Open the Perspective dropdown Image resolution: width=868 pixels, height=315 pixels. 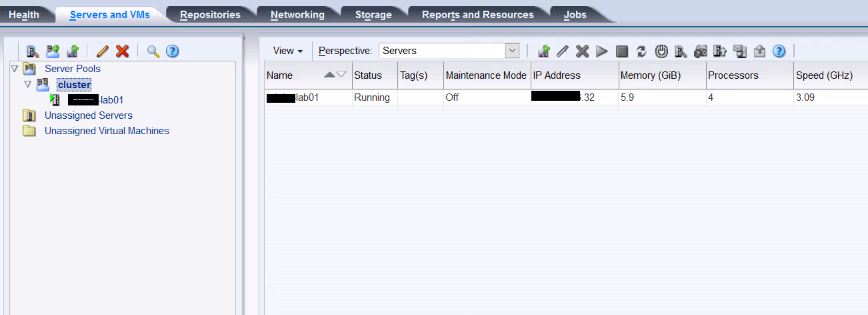point(512,51)
